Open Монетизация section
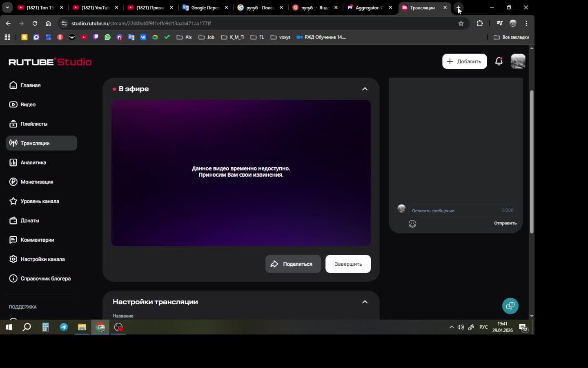 [31, 182]
